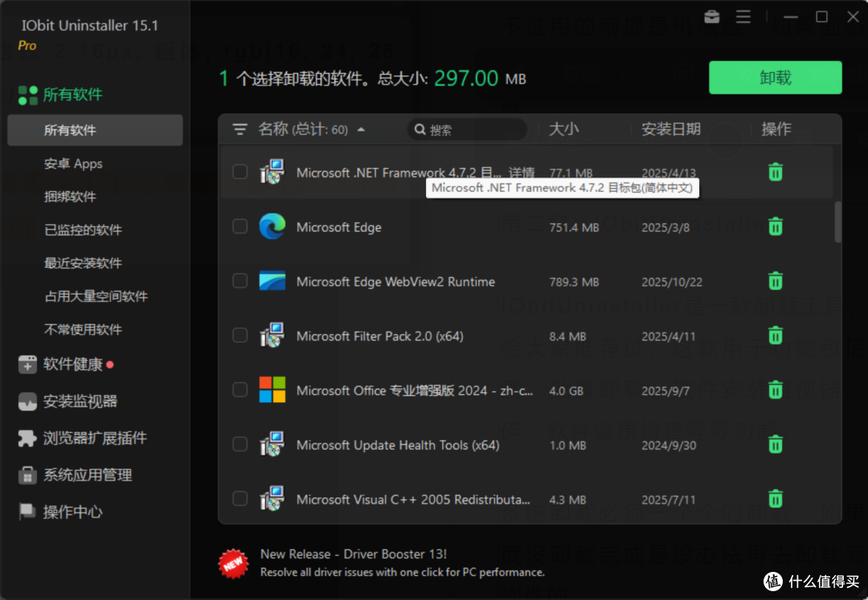The height and width of the screenshot is (600, 868).
Task: Click the 操作中心 flag icon
Action: (27, 512)
